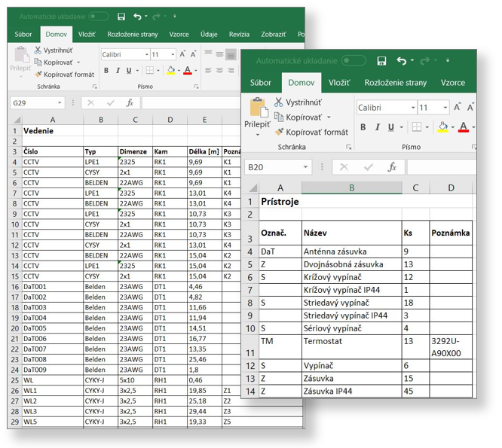The height and width of the screenshot is (448, 502).
Task: Toggle Automatické ukladanie in Prístroje window
Action: [x=354, y=60]
